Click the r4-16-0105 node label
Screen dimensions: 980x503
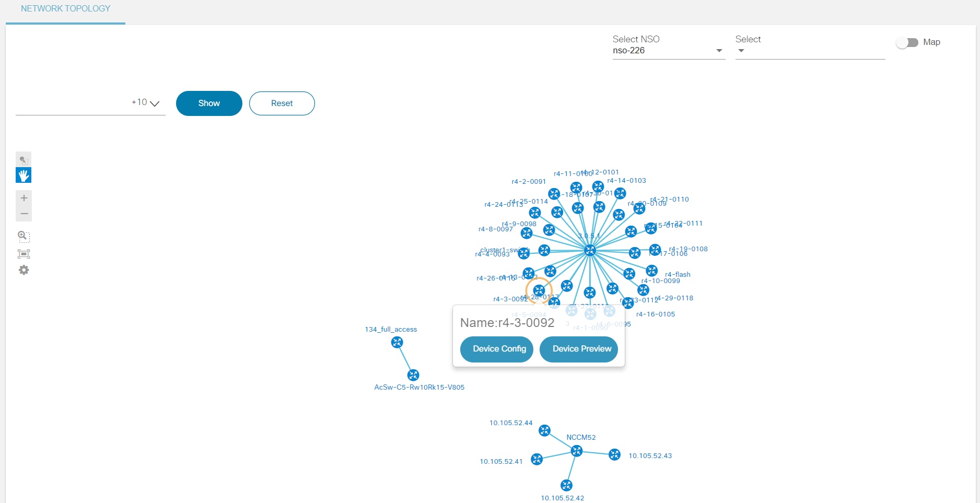click(656, 314)
